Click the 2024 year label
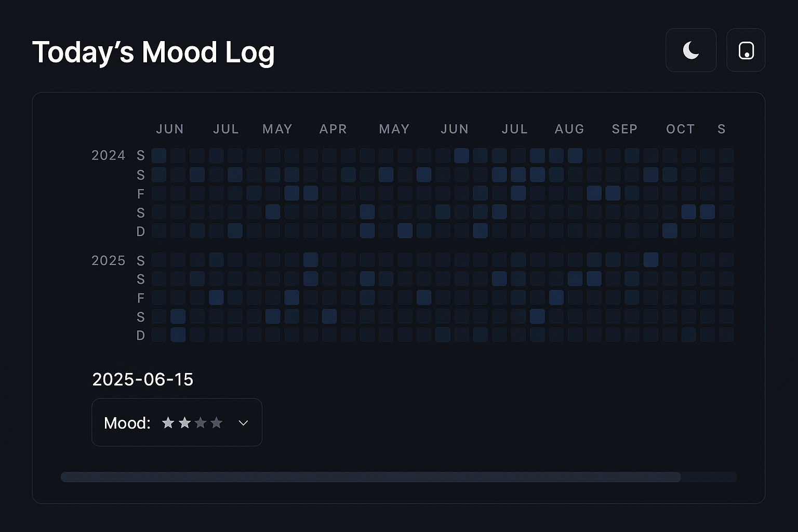The height and width of the screenshot is (532, 798). point(109,155)
